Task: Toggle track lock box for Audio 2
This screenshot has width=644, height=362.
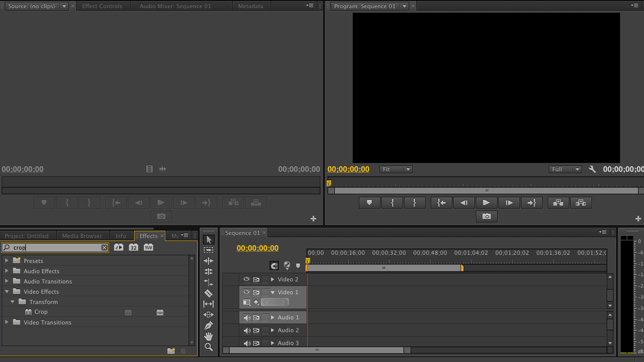Action: [266, 330]
